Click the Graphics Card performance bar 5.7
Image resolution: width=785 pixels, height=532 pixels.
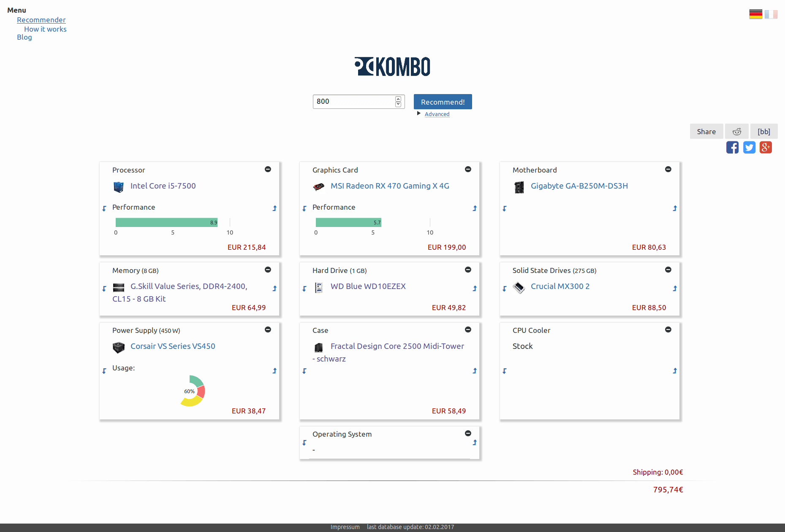(x=348, y=222)
